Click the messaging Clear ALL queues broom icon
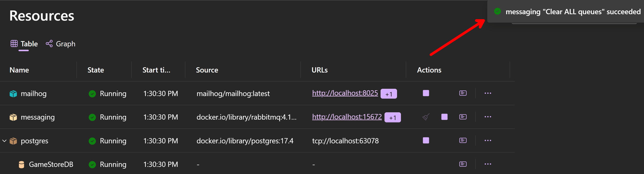 [426, 117]
